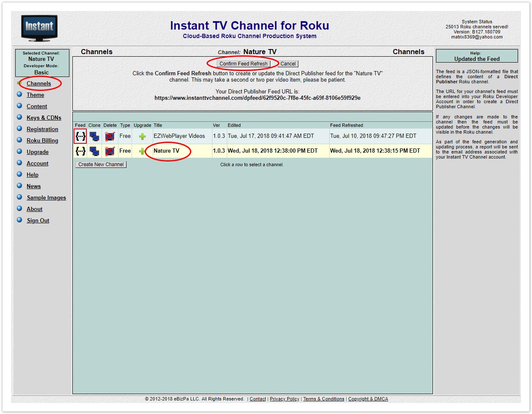Open the Theme section
Screen dimensions: 532x414
pos(35,95)
